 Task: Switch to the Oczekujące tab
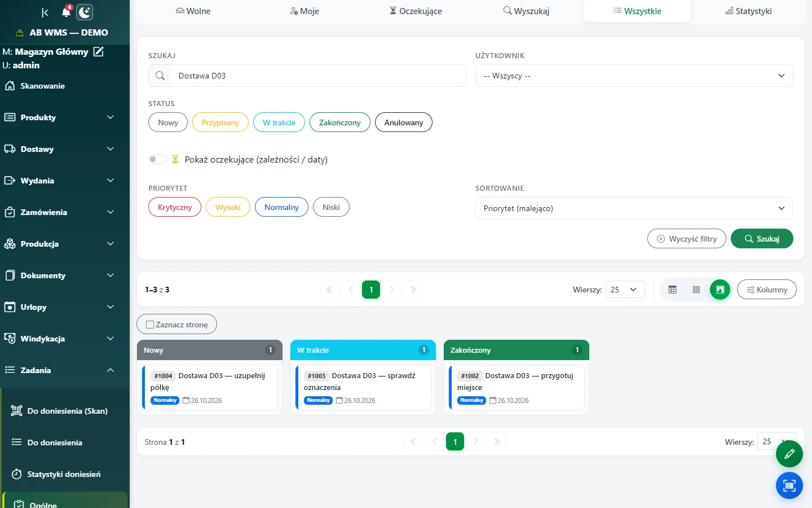tap(416, 11)
